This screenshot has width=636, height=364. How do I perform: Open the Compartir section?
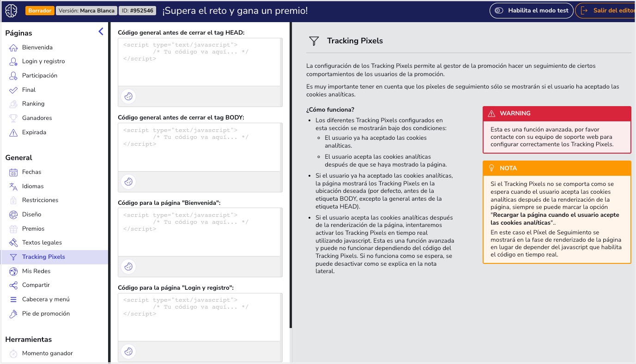[36, 285]
